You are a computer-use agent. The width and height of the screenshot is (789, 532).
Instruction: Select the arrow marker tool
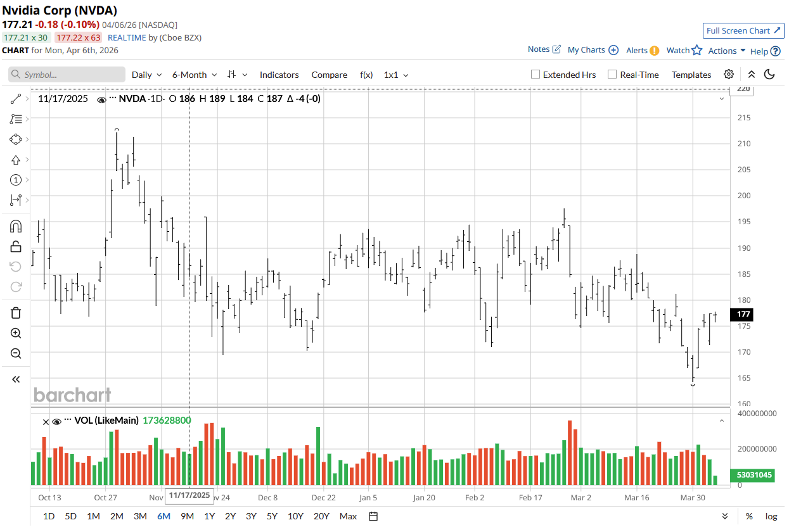(x=16, y=160)
